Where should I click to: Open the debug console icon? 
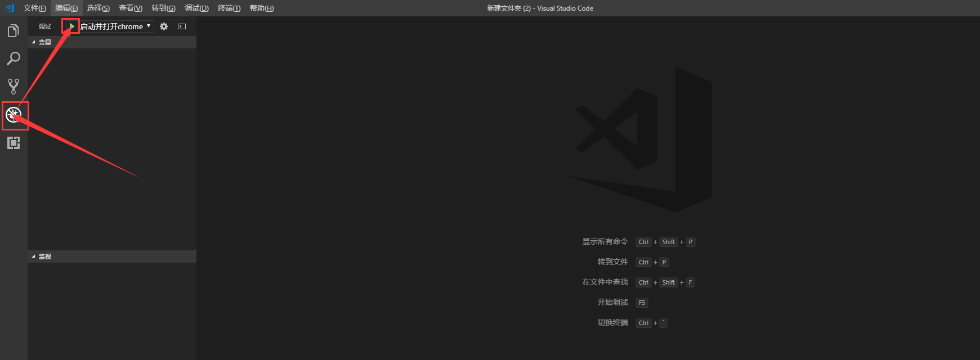(182, 26)
